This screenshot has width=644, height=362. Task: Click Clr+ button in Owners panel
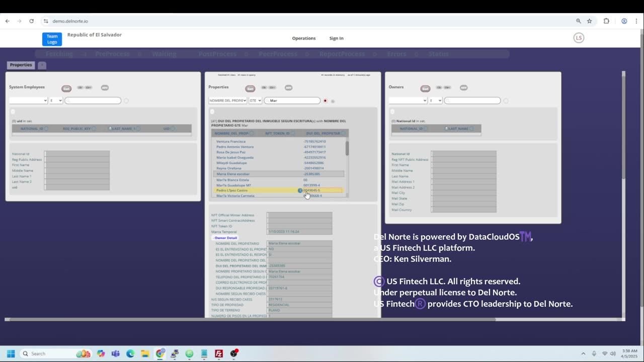pos(447,87)
